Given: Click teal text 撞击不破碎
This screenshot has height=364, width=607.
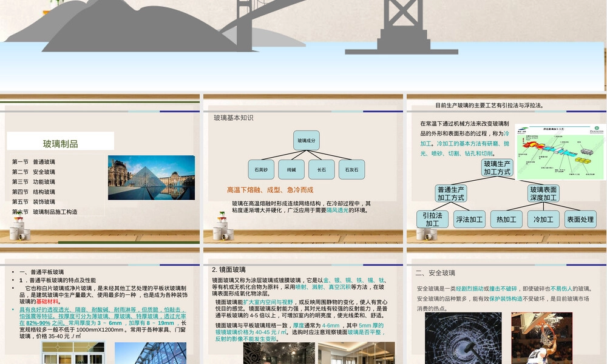Looking at the screenshot, I should point(503,289).
